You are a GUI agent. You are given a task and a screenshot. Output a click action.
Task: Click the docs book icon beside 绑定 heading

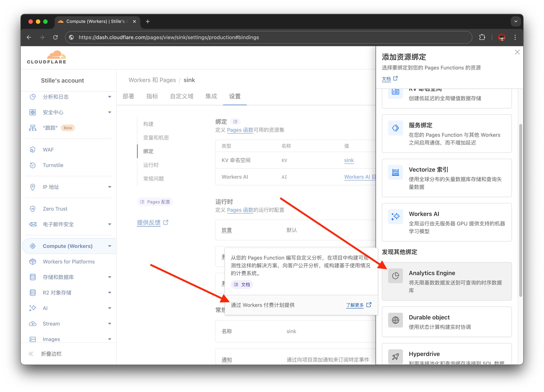235,122
